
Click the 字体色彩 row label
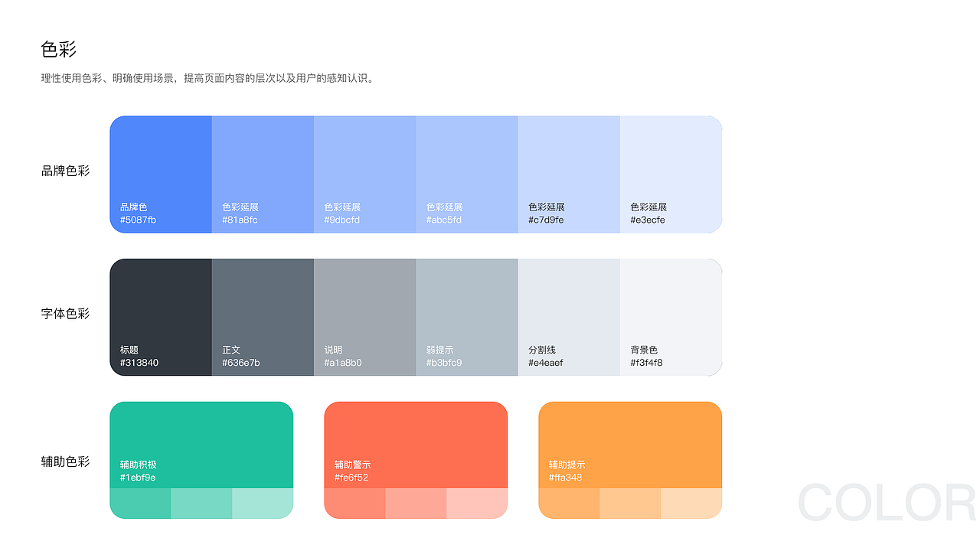pyautogui.click(x=66, y=314)
